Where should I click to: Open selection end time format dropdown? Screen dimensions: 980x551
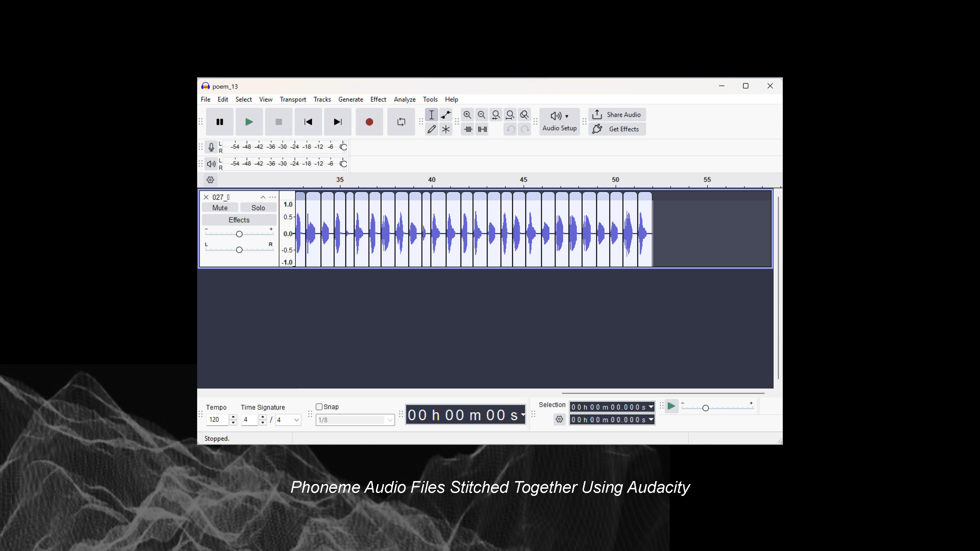[x=651, y=419]
